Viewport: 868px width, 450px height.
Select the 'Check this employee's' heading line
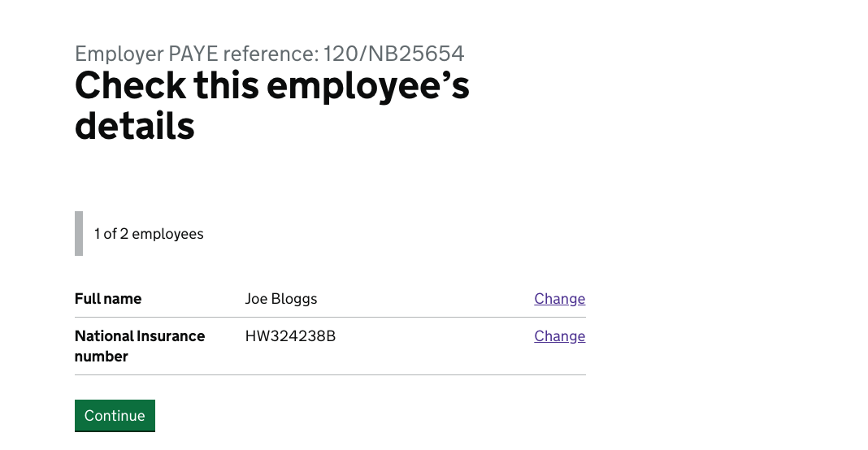click(271, 86)
